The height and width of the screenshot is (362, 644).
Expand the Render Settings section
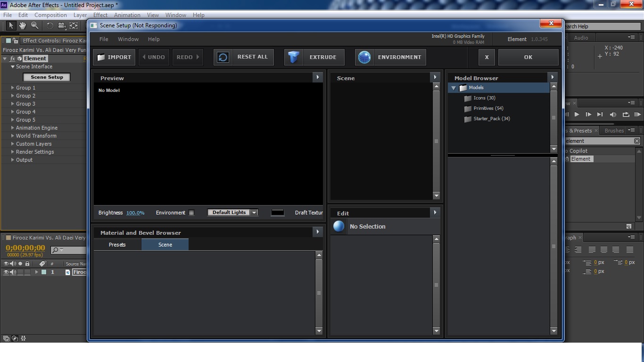click(x=13, y=152)
